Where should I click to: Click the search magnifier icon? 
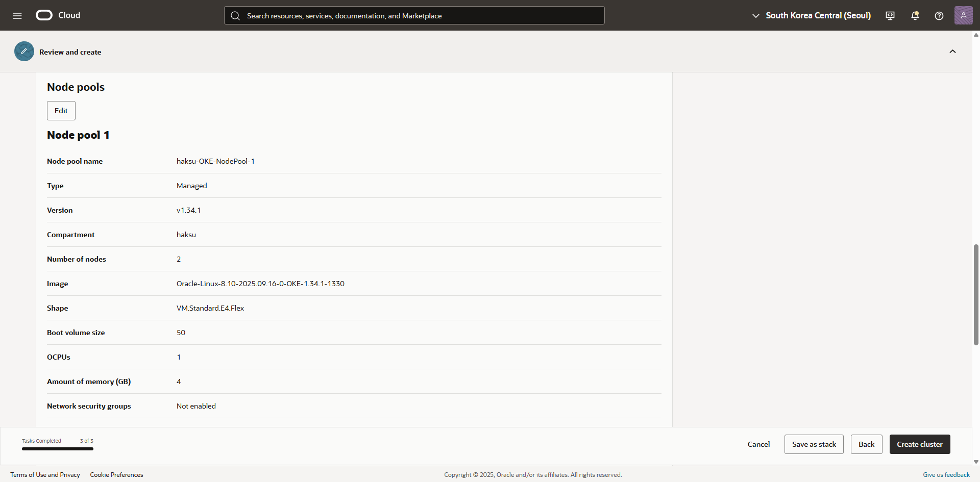[235, 16]
